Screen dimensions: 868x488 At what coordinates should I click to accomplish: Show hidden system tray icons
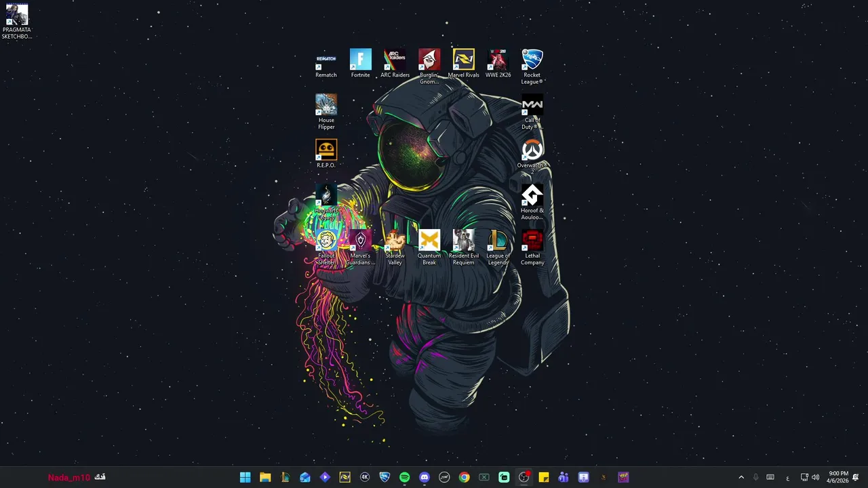[741, 477]
